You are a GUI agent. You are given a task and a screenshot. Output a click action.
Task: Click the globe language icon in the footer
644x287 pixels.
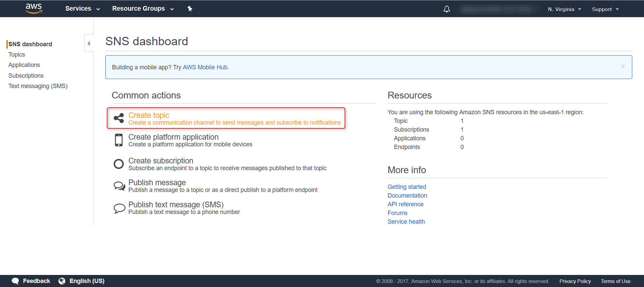(62, 281)
